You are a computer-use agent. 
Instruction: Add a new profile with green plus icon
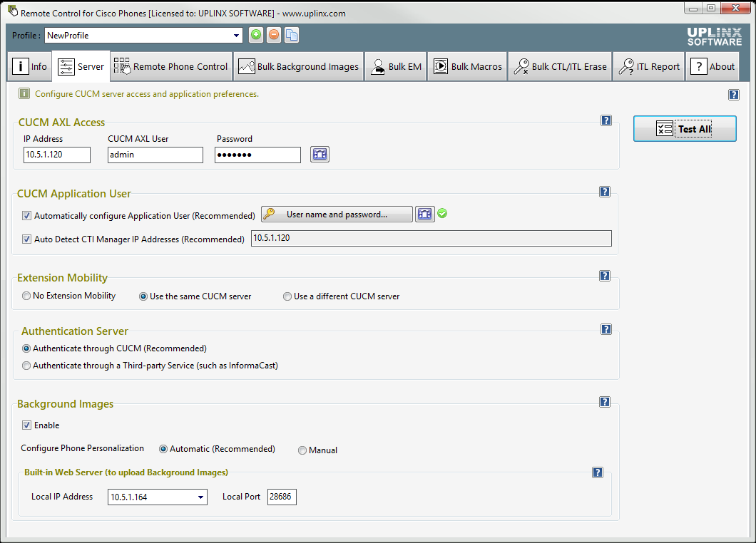tap(256, 35)
